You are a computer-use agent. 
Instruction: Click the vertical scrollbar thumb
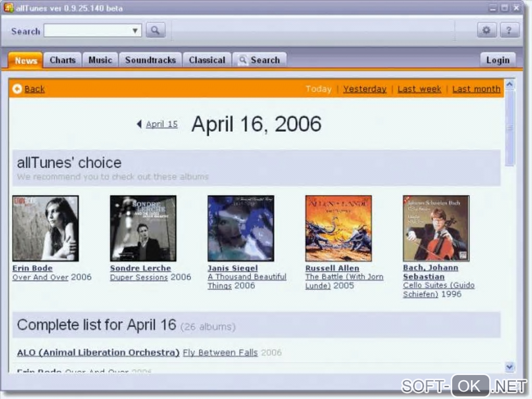point(510,128)
